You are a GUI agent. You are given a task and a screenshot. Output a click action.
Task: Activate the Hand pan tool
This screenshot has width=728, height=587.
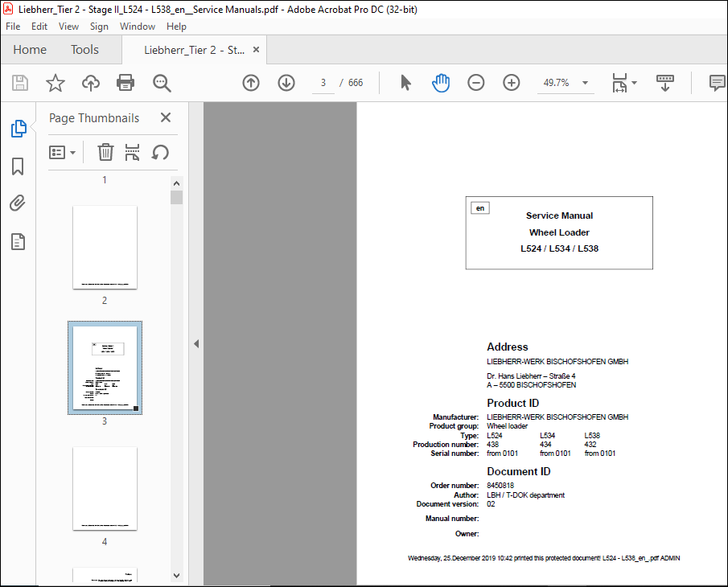[441, 83]
